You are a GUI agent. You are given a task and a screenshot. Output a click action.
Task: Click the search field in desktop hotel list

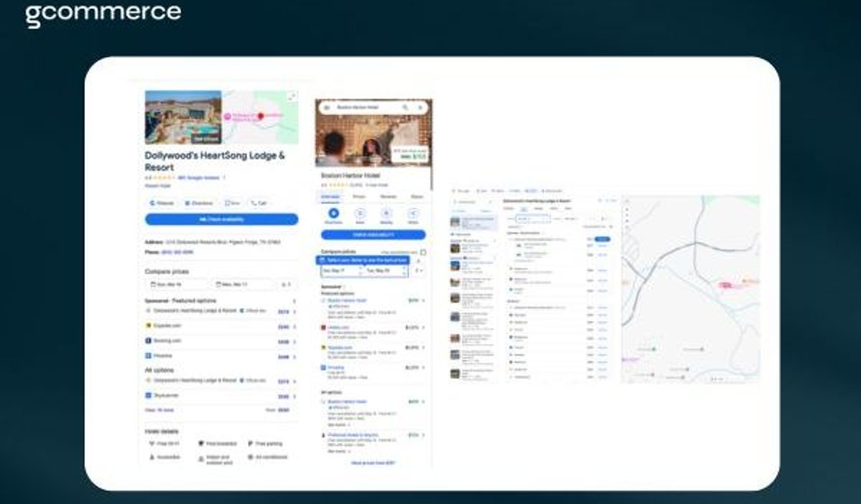(472, 202)
